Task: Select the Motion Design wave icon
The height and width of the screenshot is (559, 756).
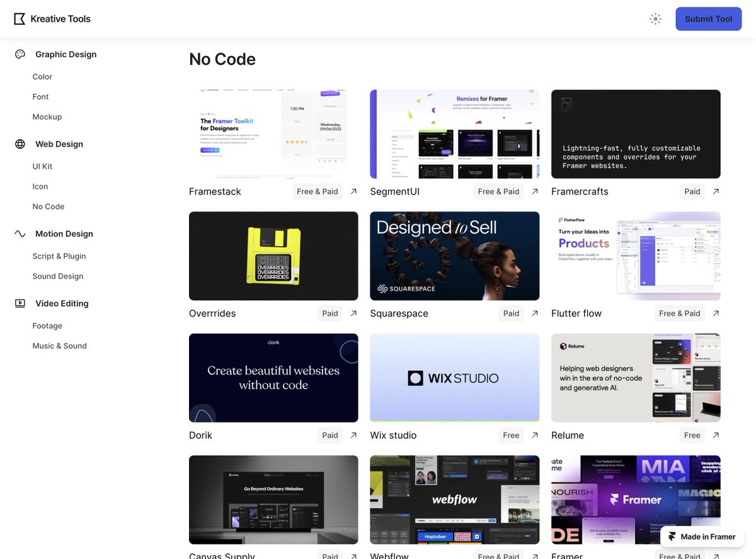Action: 20,234
